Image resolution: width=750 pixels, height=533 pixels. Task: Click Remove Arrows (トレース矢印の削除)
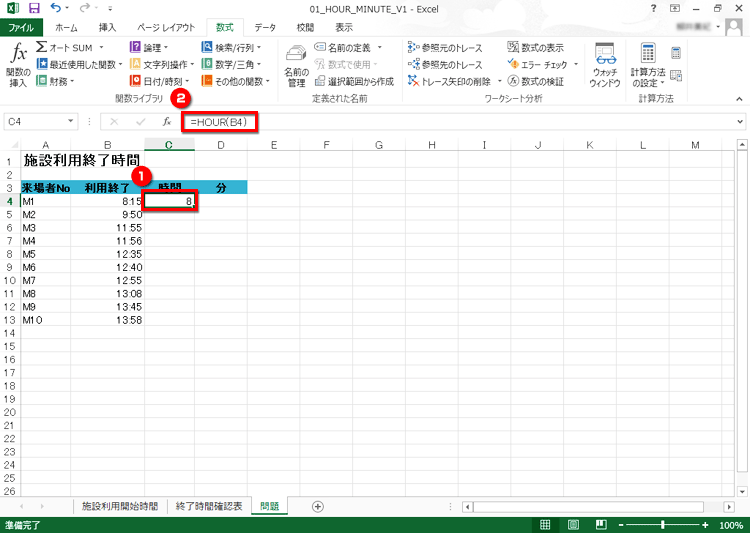pyautogui.click(x=450, y=81)
